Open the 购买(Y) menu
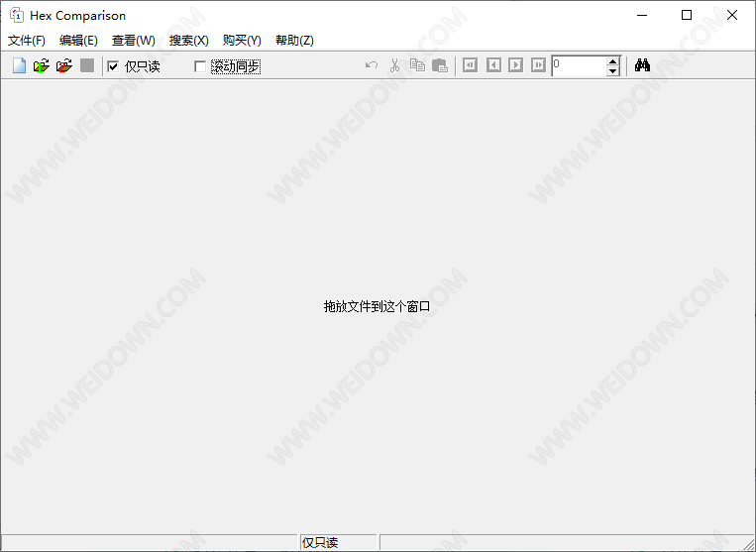The height and width of the screenshot is (552, 756). (242, 41)
